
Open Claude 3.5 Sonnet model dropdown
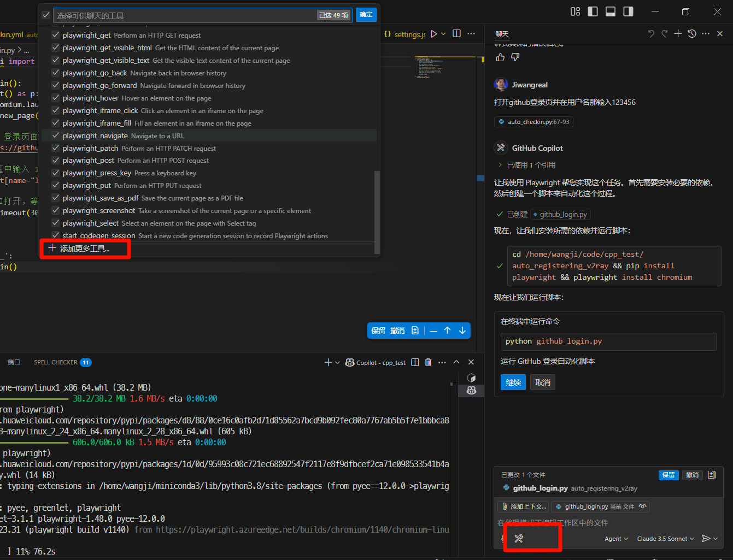[x=665, y=539]
